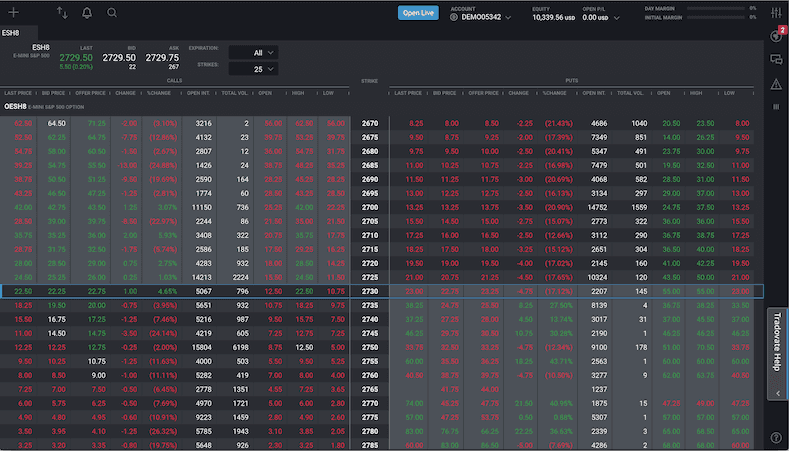Expand the Strikes dropdown showing 25
Image resolution: width=789 pixels, height=451 pixels.
tap(253, 69)
